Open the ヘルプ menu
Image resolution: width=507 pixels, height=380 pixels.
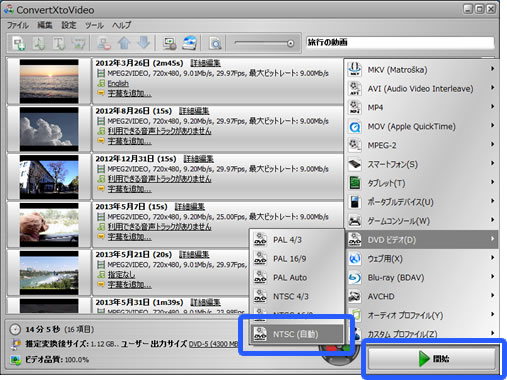coord(122,25)
